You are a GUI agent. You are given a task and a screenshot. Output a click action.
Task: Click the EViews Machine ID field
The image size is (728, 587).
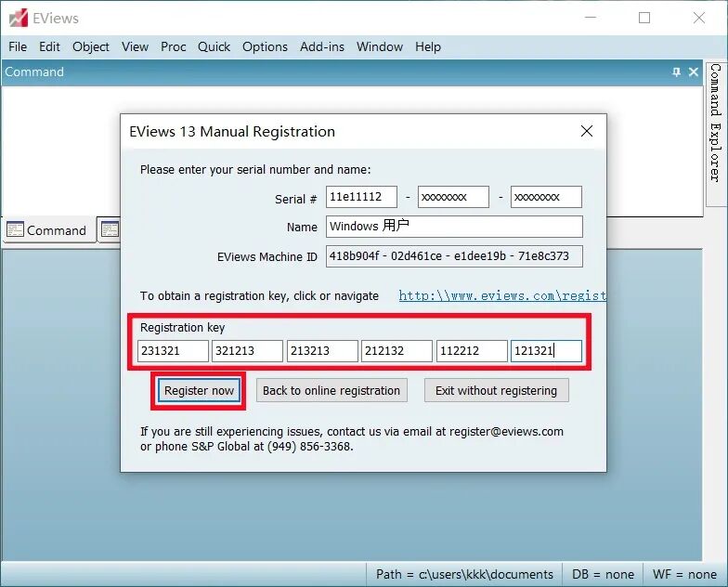454,256
